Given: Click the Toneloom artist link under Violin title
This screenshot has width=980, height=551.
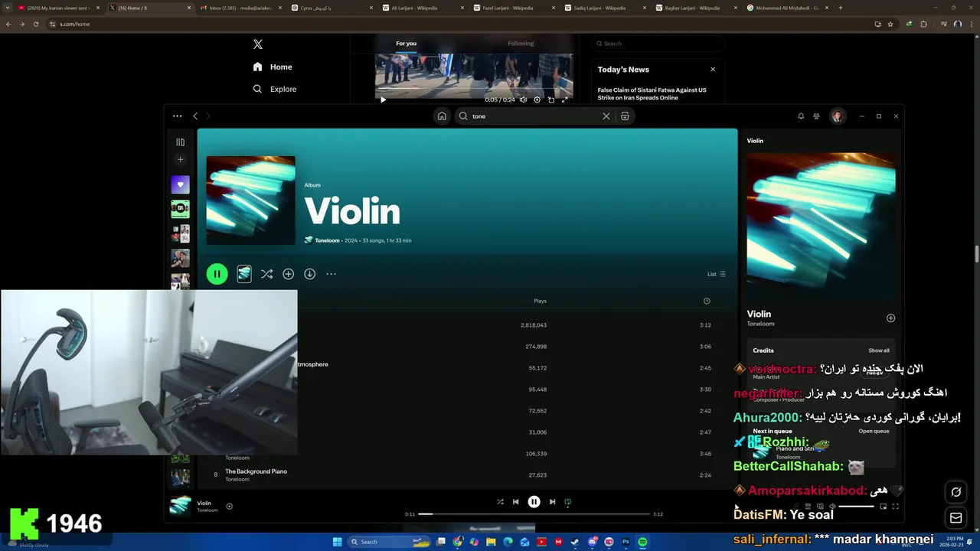Looking at the screenshot, I should [327, 240].
